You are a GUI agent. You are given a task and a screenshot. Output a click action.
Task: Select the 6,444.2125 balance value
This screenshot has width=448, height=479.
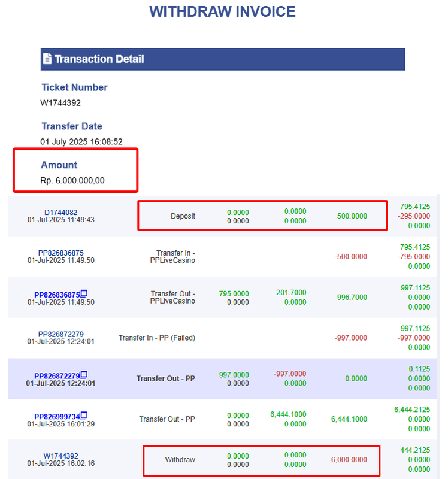click(412, 410)
